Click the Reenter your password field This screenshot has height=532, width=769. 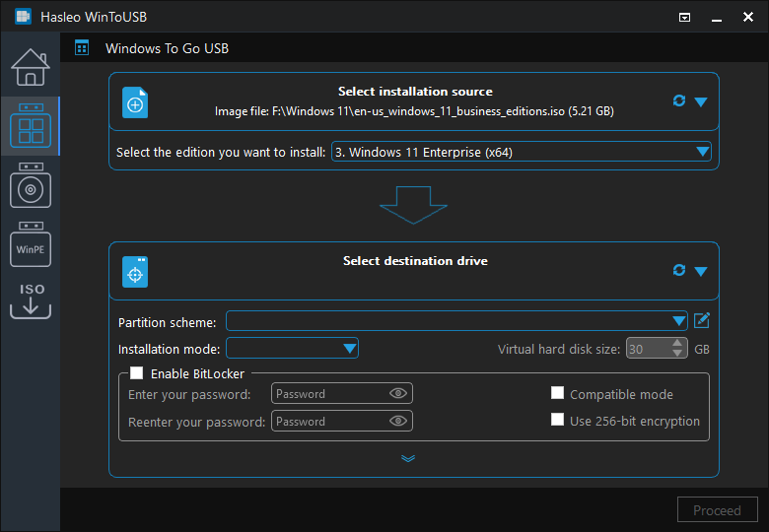click(x=342, y=421)
